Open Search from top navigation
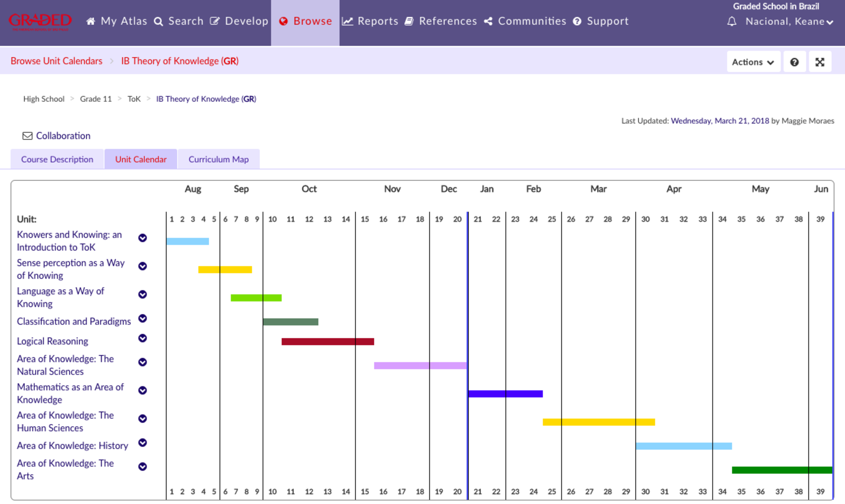Image resolution: width=845 pixels, height=504 pixels. pos(179,21)
